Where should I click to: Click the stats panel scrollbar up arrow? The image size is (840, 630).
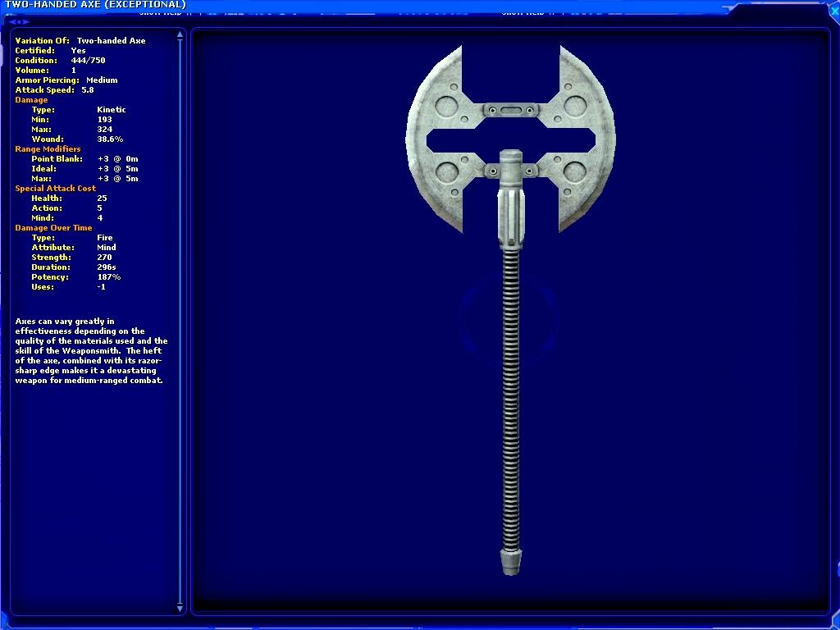coord(180,34)
